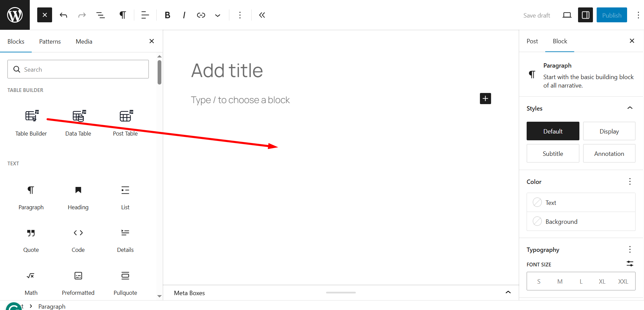644x310 pixels.
Task: Select the Subtitle style option
Action: tap(553, 153)
